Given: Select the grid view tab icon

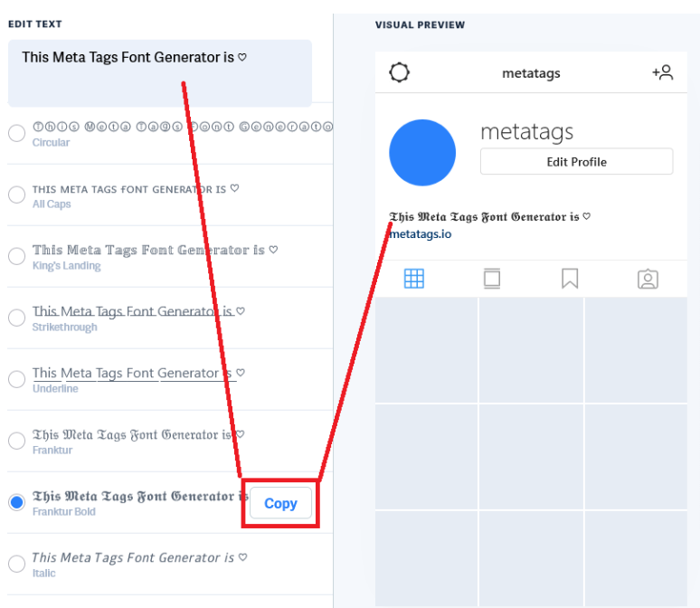Looking at the screenshot, I should click(x=414, y=279).
